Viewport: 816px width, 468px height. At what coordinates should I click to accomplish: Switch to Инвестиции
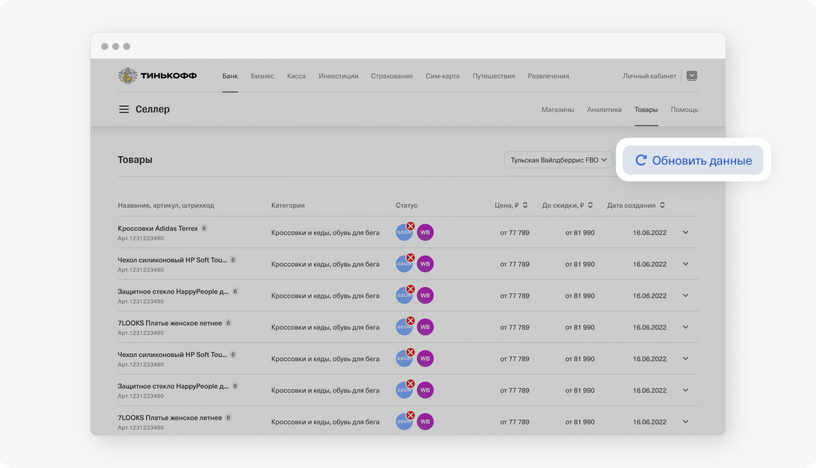click(x=338, y=76)
